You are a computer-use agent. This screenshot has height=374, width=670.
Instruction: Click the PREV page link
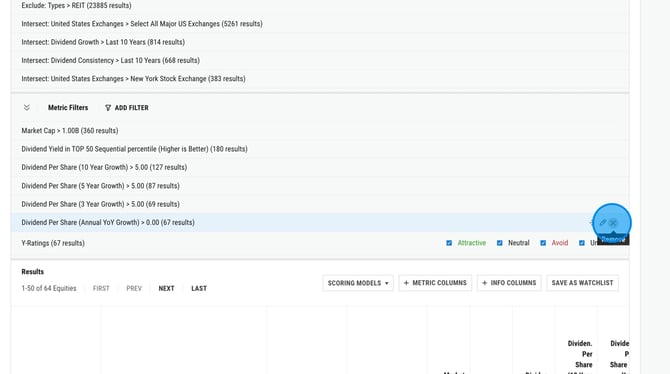[134, 289]
